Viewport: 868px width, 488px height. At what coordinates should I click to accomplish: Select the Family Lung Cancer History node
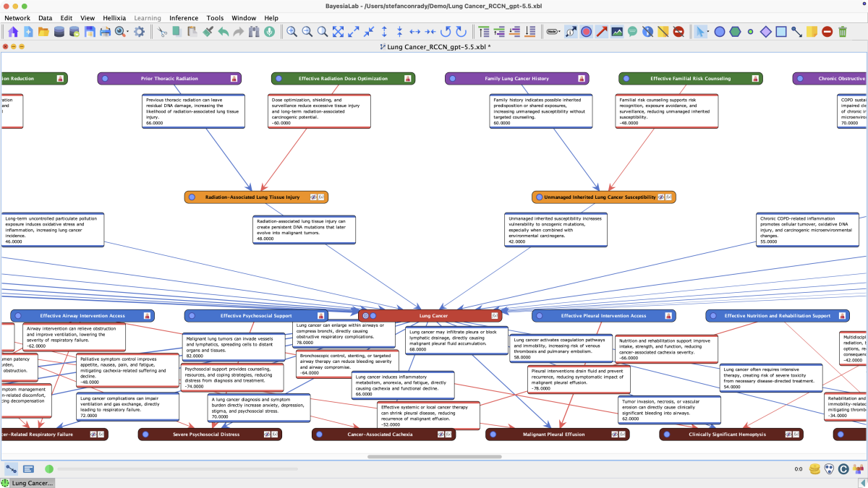(x=516, y=78)
